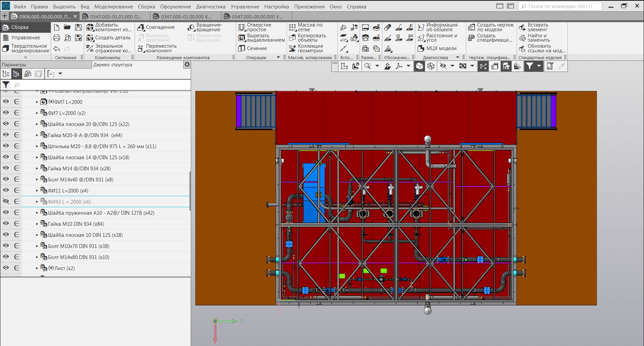Expand the Шпилька M20 - 8.8 tree node
Viewport: 644px width, 346px height.
point(37,146)
